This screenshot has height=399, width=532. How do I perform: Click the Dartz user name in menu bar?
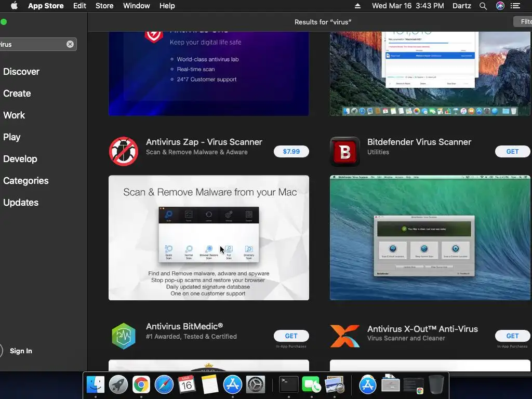coord(462,6)
